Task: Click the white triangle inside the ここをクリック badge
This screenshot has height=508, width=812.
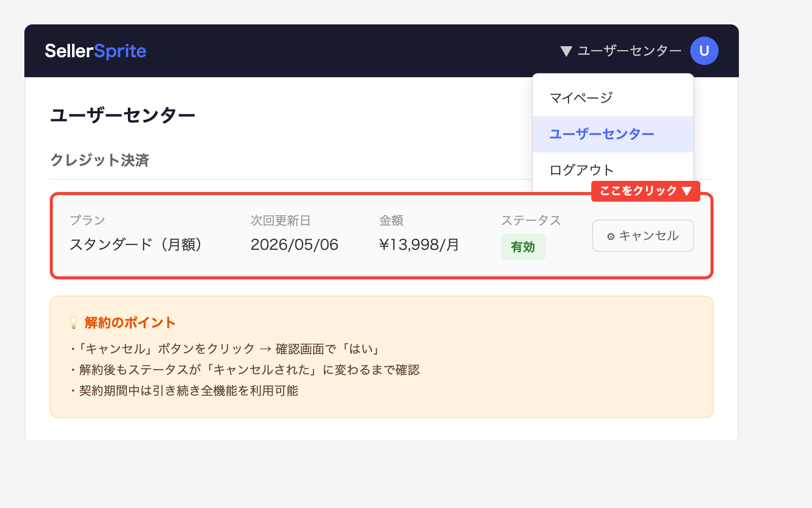Action: (688, 192)
